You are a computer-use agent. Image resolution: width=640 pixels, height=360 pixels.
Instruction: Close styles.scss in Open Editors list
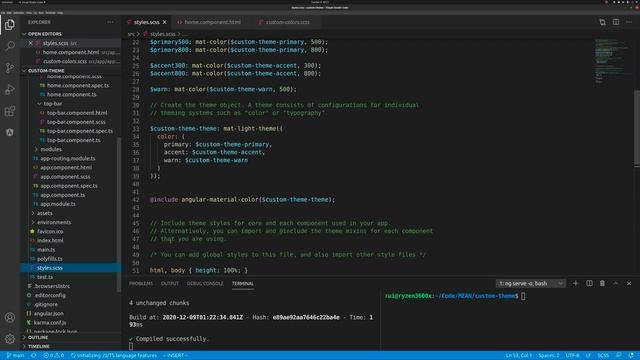tap(31, 43)
